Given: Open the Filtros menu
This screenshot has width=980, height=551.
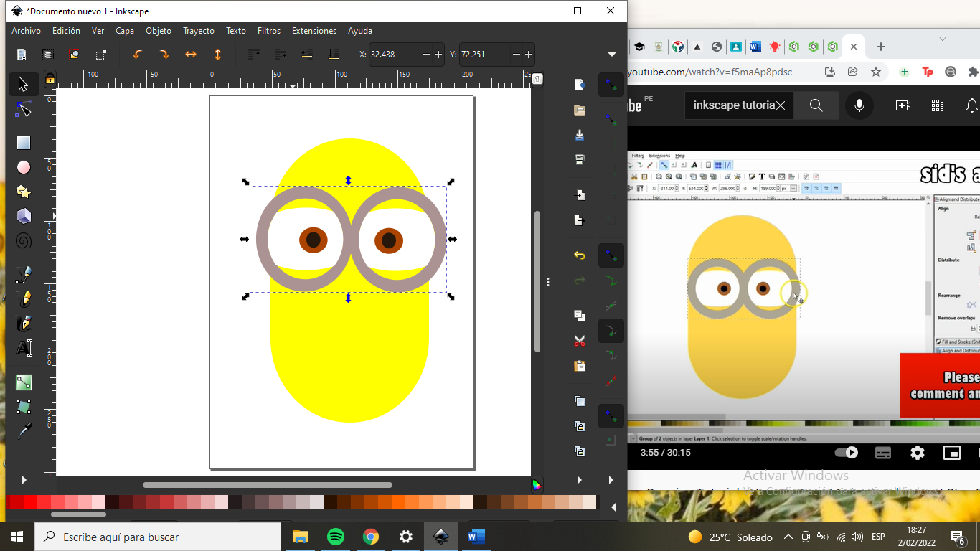Looking at the screenshot, I should click(269, 31).
